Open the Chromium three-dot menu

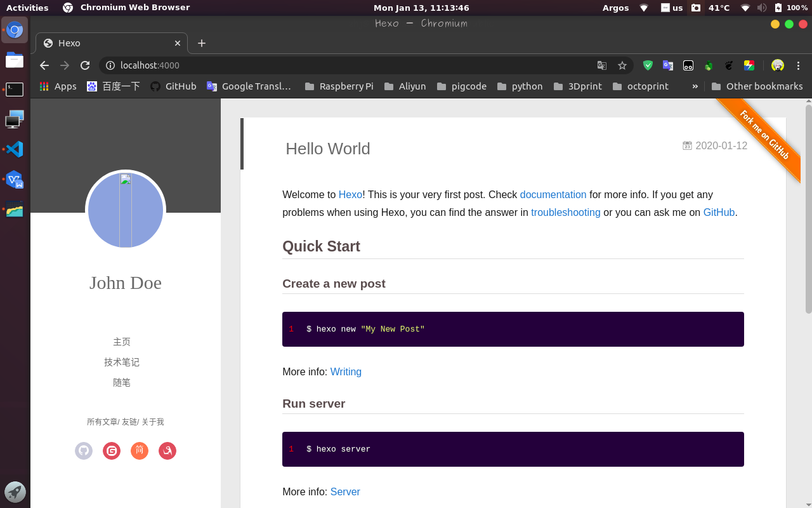tap(799, 65)
